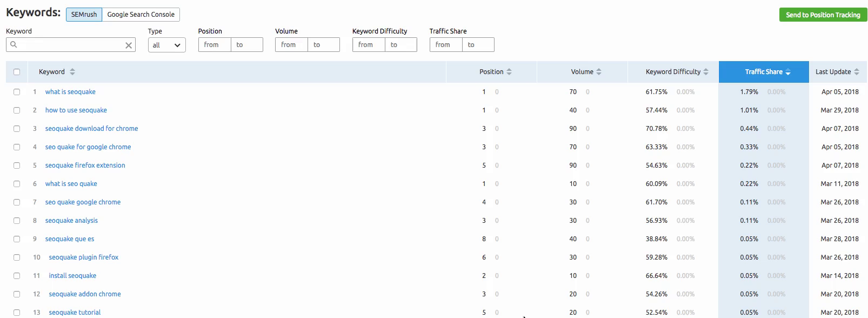The height and width of the screenshot is (318, 868).
Task: Click the 'Mar 14, 2018' date cell
Action: [x=839, y=276]
